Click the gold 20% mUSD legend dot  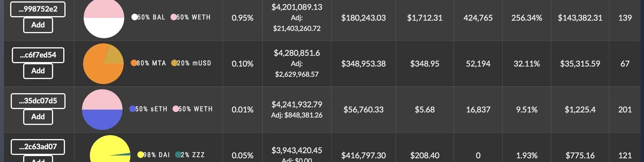[174, 63]
